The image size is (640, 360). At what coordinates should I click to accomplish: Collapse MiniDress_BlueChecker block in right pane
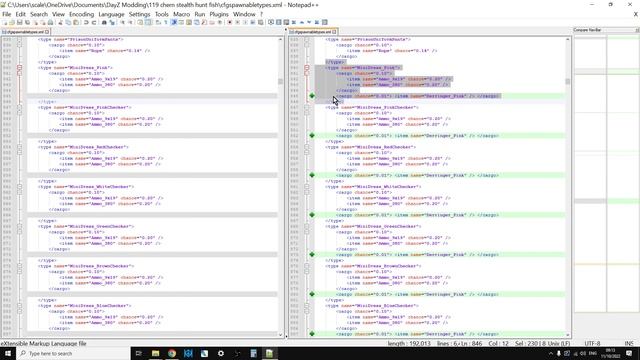tap(307, 305)
